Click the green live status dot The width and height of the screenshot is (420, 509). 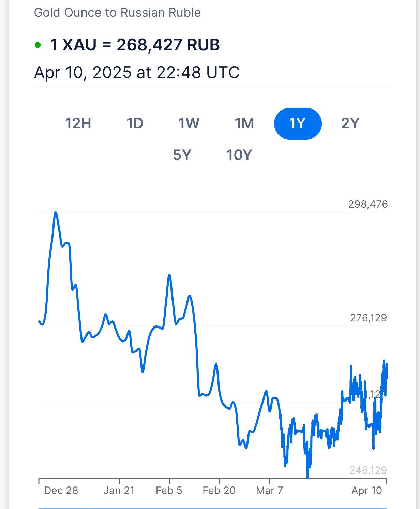(38, 45)
